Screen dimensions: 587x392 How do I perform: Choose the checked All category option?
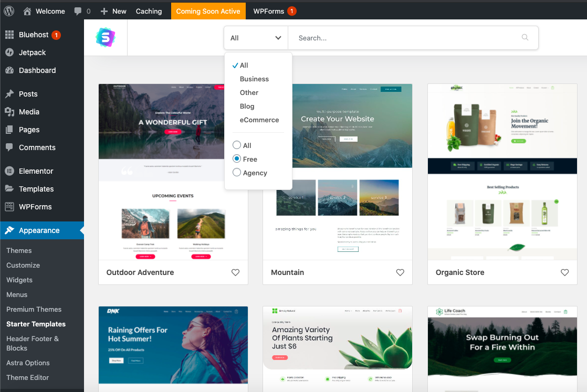pyautogui.click(x=244, y=65)
